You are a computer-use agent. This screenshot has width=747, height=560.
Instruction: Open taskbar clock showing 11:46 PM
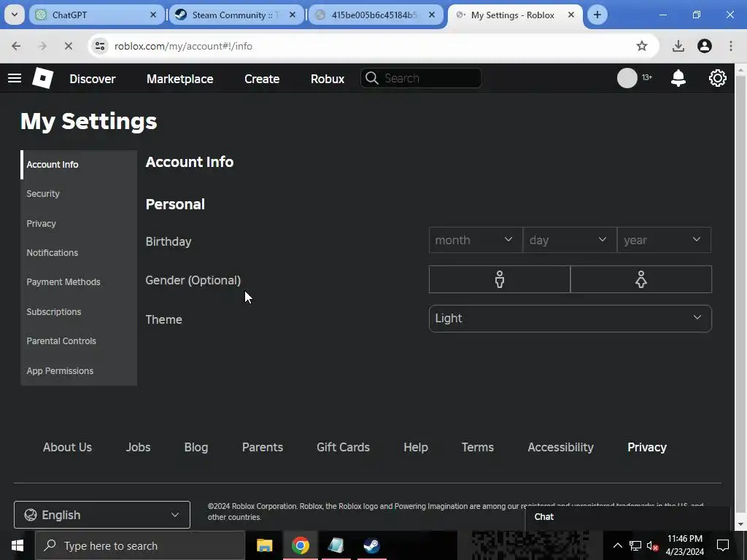(x=685, y=545)
